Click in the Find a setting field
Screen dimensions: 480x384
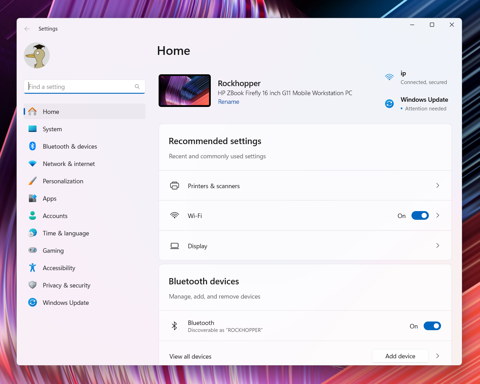click(84, 87)
